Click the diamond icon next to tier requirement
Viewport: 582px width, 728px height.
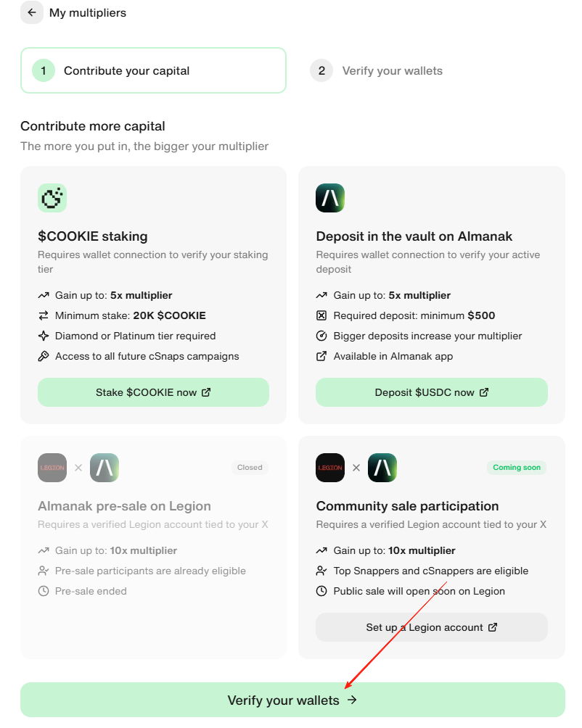click(x=44, y=336)
